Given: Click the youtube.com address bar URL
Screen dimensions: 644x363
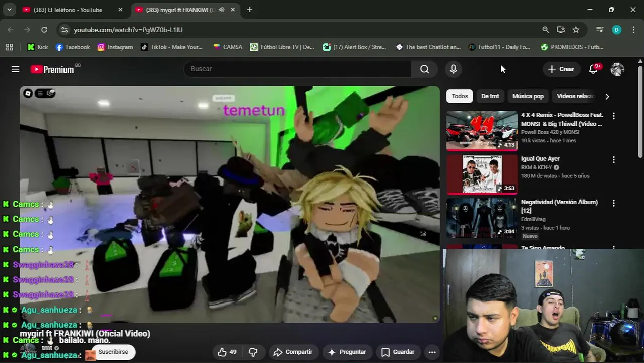Looking at the screenshot, I should pyautogui.click(x=128, y=30).
